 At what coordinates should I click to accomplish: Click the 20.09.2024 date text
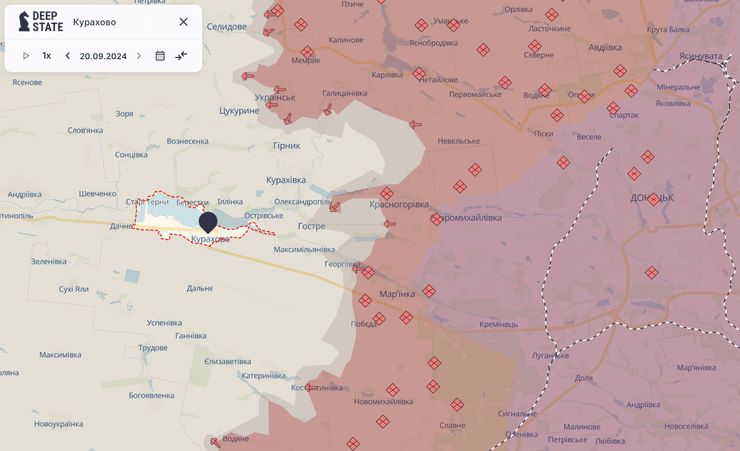[103, 56]
